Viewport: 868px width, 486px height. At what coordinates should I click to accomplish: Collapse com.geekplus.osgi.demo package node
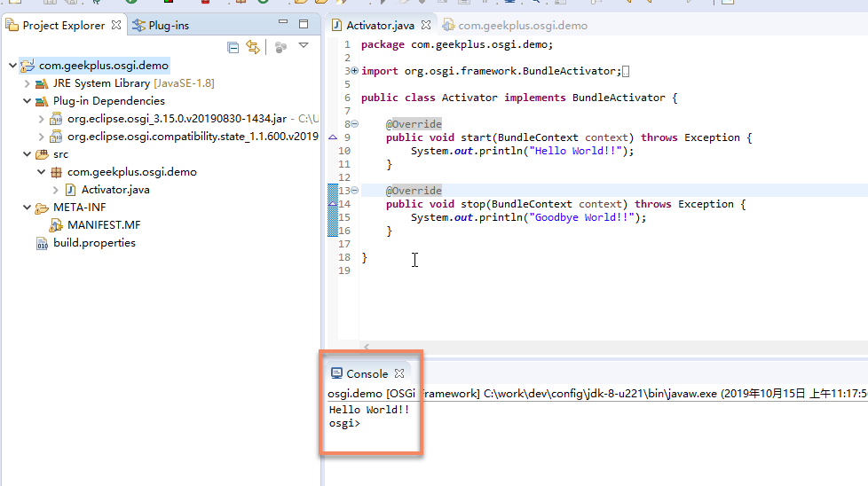pyautogui.click(x=41, y=172)
